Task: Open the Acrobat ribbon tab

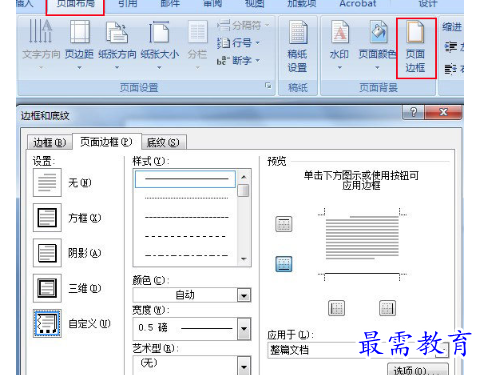Action: coord(357,4)
